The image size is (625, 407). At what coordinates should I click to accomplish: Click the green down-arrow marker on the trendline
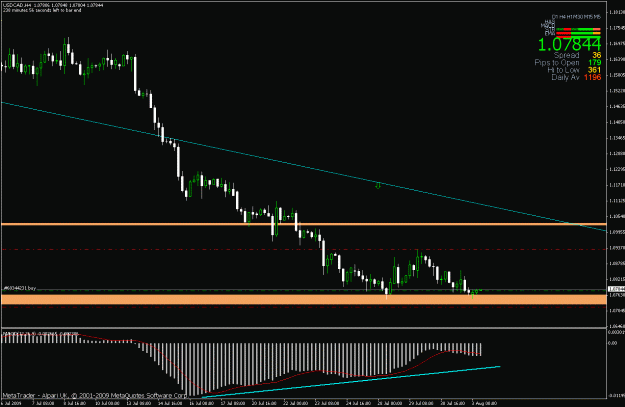click(378, 185)
